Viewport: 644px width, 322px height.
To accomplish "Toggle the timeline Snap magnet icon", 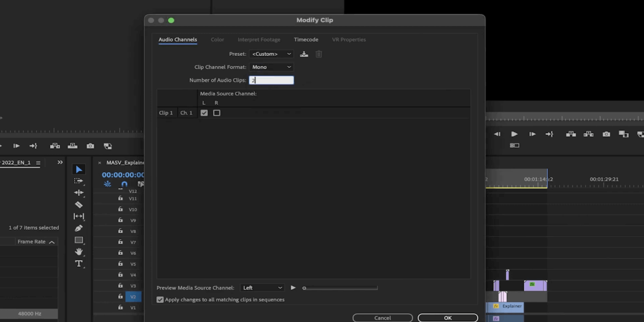I will 125,184.
